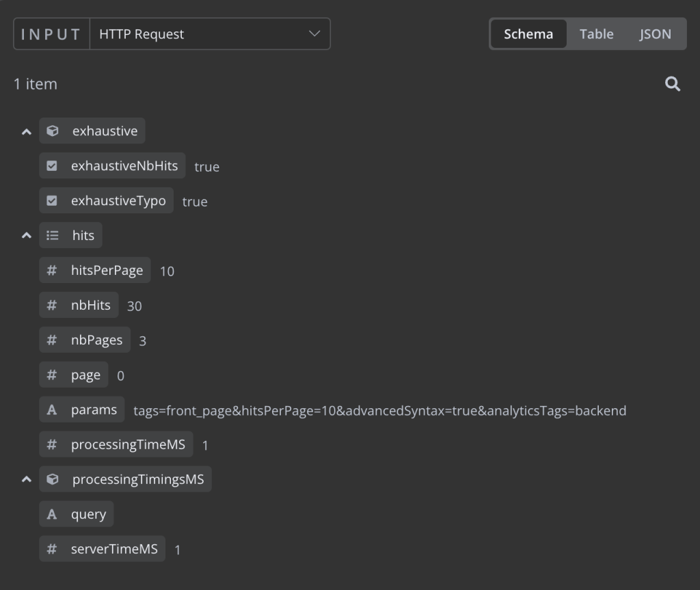Open search using the magnifier icon
The image size is (700, 590).
[672, 83]
